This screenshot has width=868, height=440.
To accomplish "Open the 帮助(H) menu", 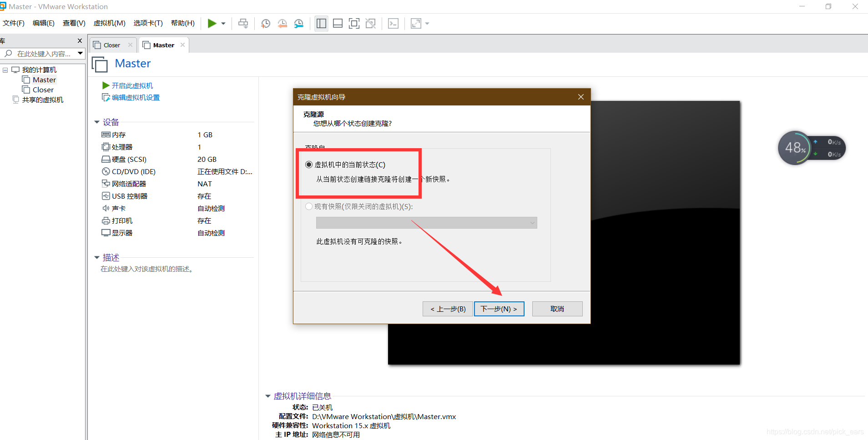I will point(183,23).
